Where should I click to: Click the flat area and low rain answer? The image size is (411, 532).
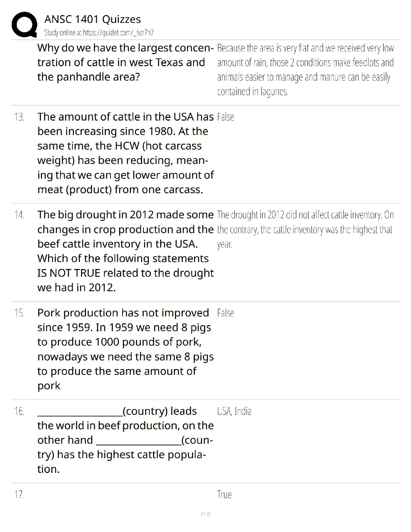click(x=306, y=70)
